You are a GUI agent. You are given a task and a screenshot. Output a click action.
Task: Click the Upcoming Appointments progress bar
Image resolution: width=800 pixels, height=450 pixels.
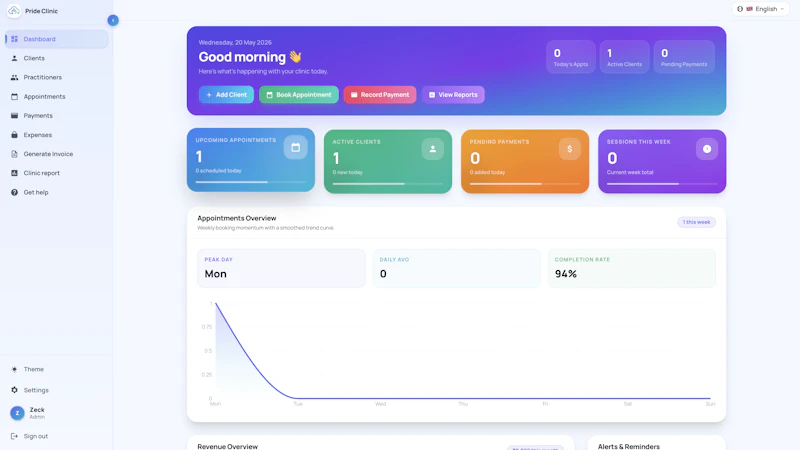251,182
